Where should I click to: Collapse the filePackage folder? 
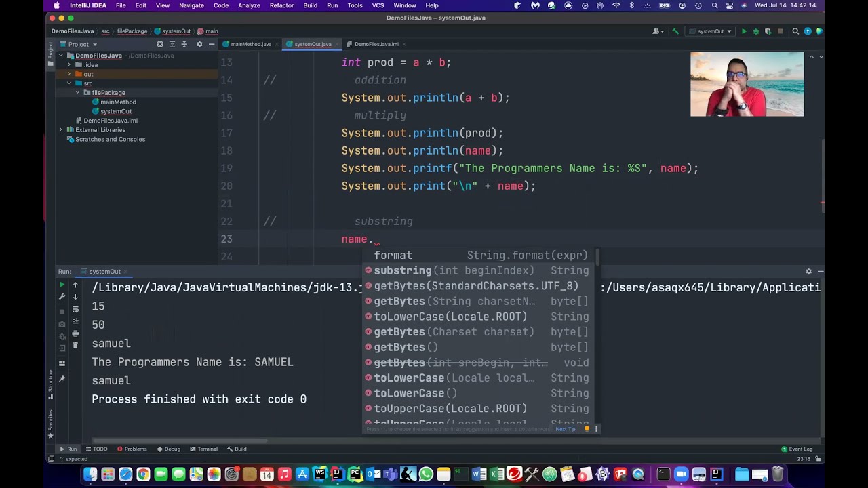77,93
